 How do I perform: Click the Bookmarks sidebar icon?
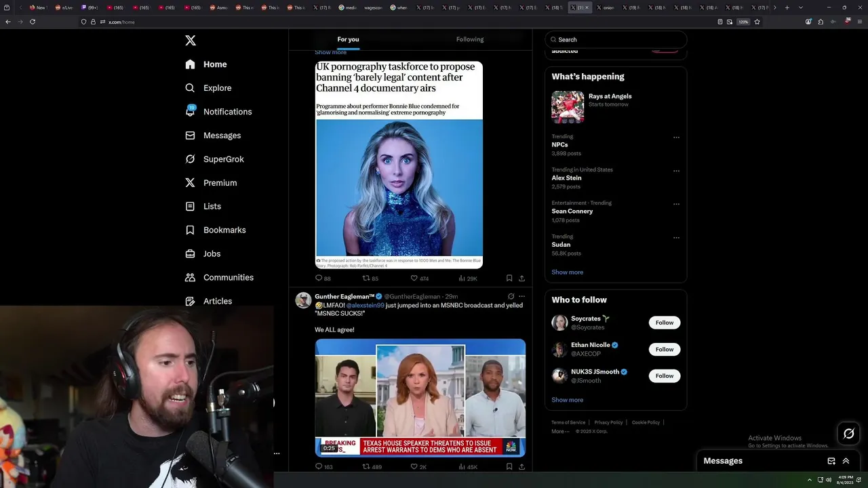pos(190,230)
